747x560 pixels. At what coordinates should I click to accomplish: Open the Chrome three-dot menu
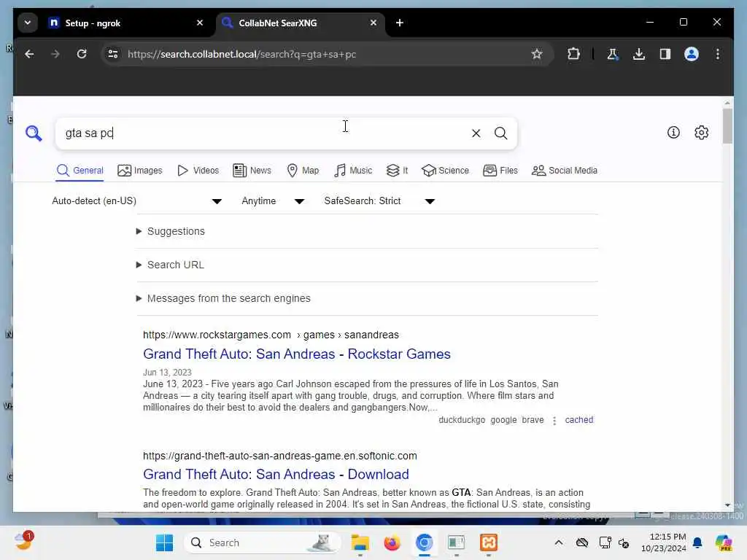point(718,54)
